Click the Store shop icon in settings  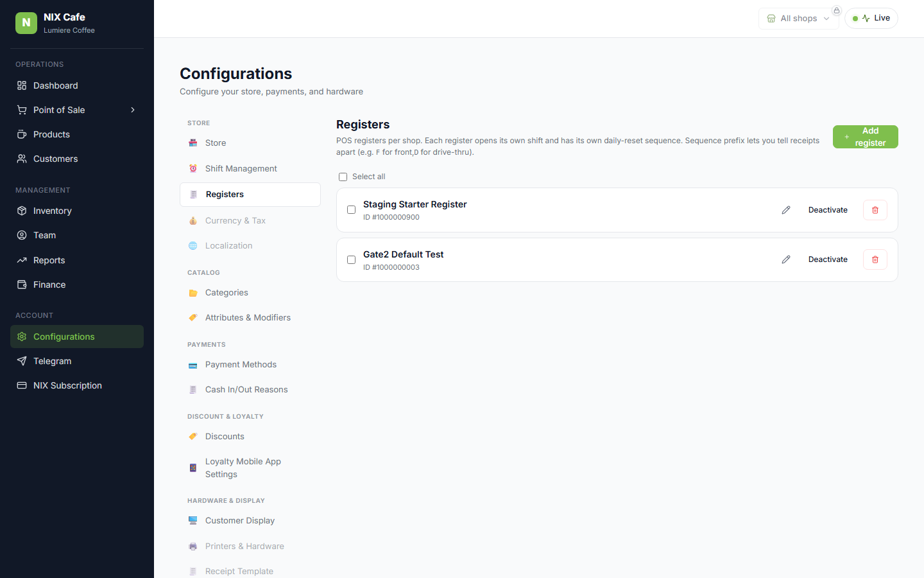click(193, 143)
